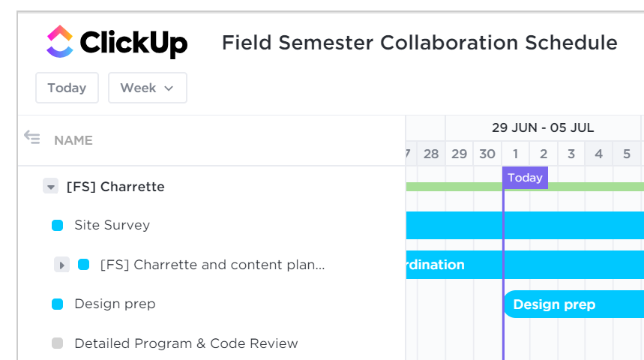The width and height of the screenshot is (644, 360).
Task: Jump to the current date with the Today button
Action: 67,88
